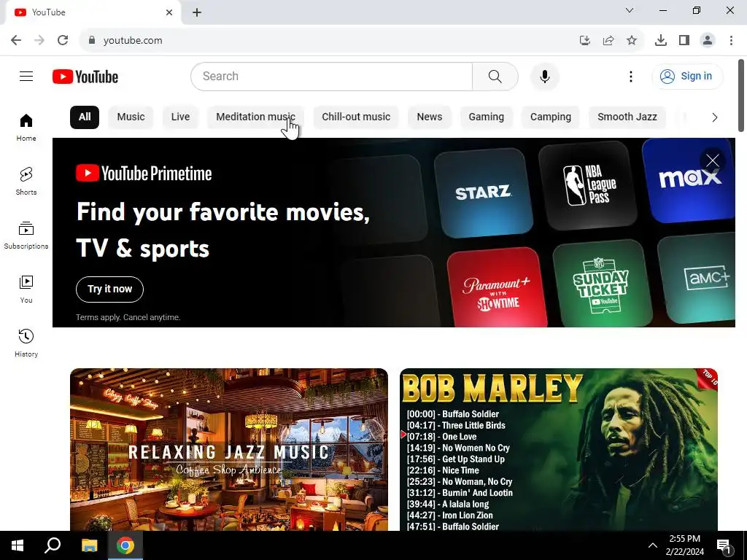
Task: Click Try it now button
Action: click(109, 289)
